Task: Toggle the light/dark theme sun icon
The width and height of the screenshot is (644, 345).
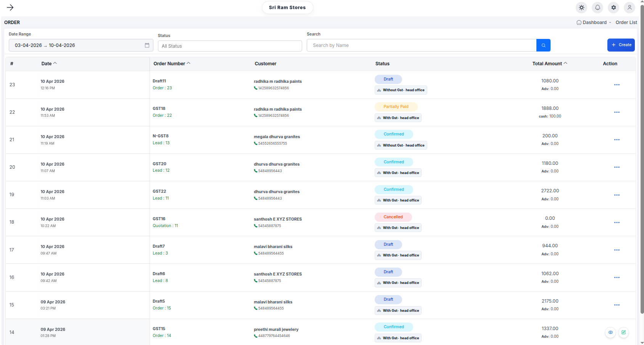Action: click(x=581, y=8)
